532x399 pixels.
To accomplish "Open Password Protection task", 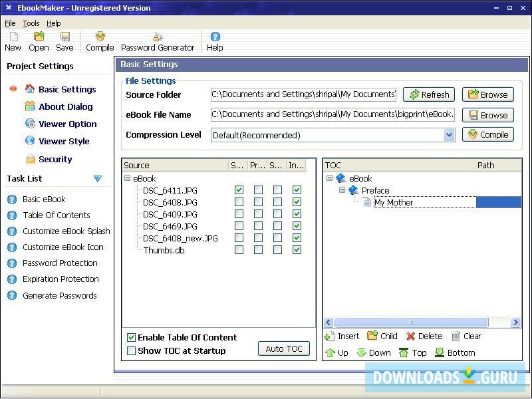I will 60,263.
